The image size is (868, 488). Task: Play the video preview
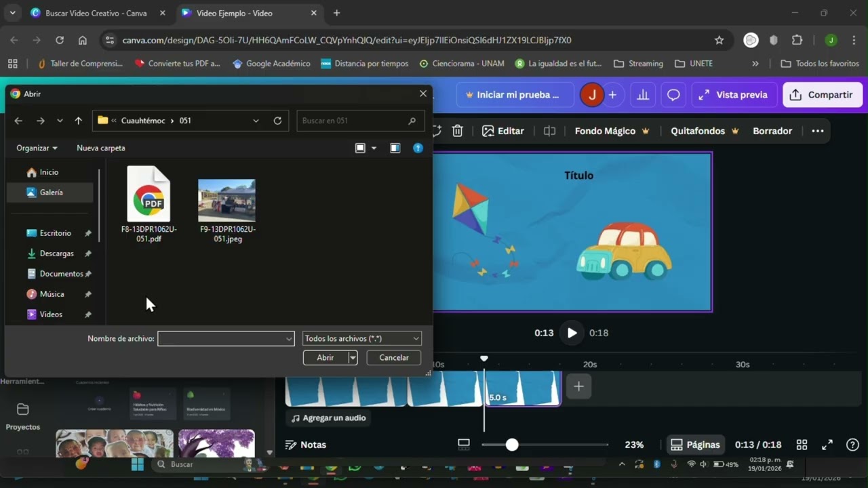coord(572,333)
